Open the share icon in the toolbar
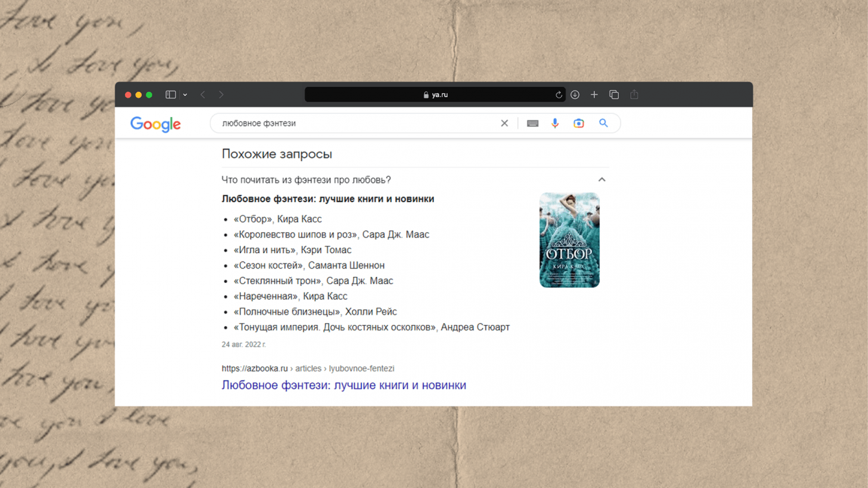The width and height of the screenshot is (868, 488). (634, 94)
